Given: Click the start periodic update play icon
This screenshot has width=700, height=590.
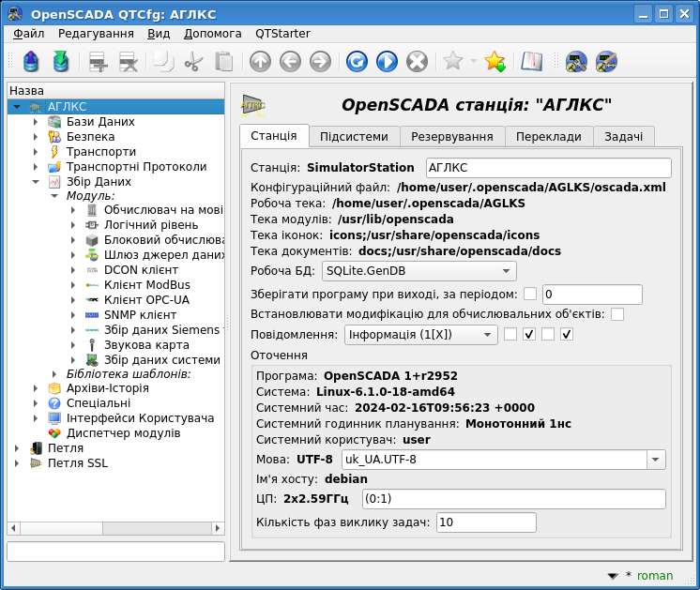Looking at the screenshot, I should tap(387, 62).
